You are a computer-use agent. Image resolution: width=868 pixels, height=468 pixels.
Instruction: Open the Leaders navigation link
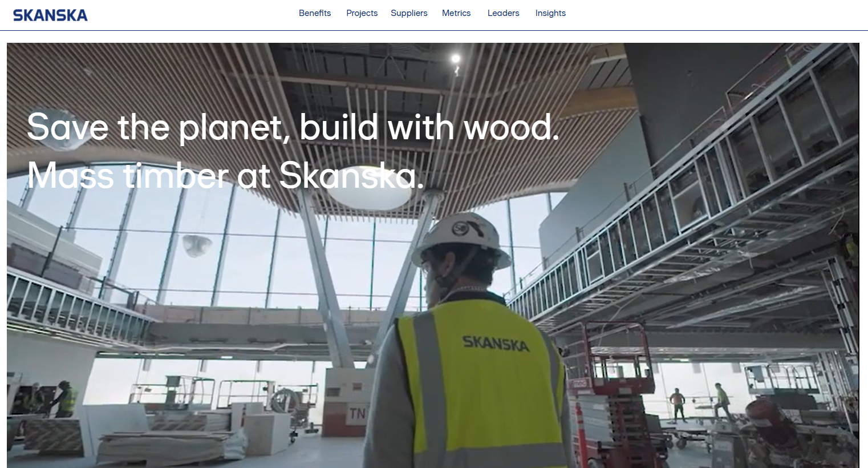coord(503,13)
